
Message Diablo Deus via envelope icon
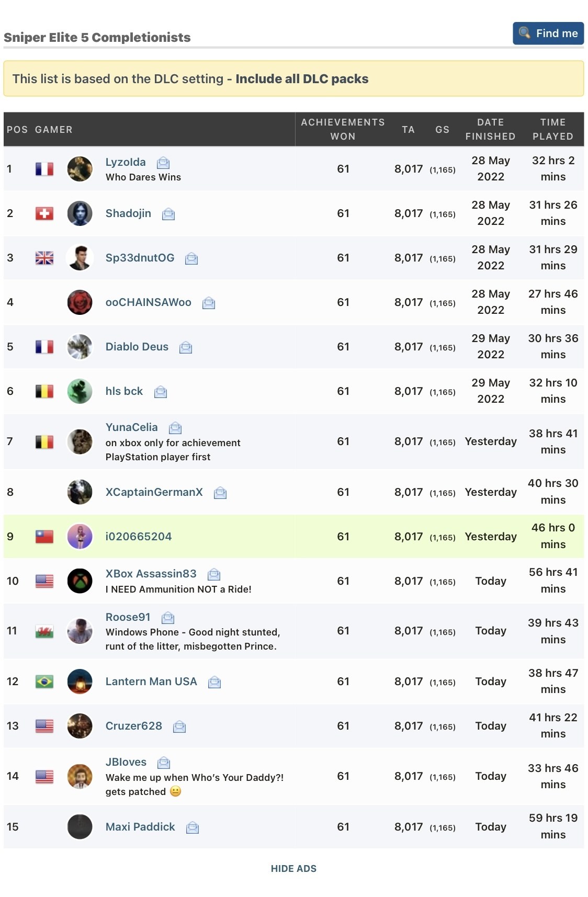click(186, 347)
